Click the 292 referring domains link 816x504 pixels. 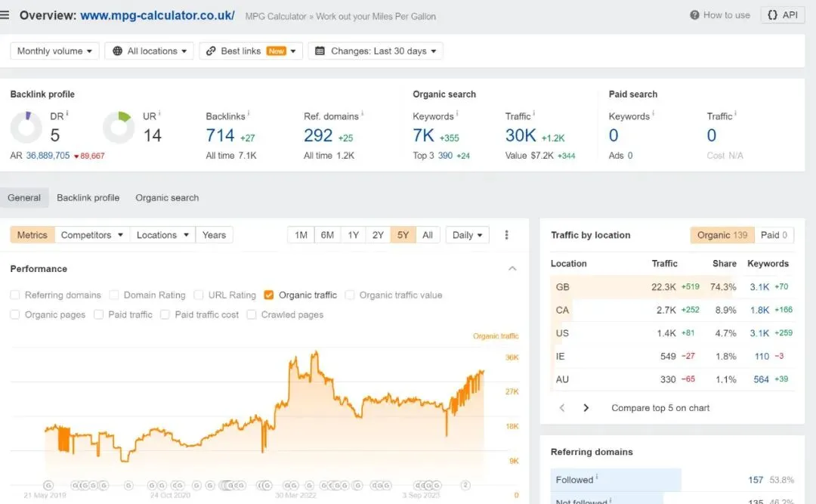point(318,135)
